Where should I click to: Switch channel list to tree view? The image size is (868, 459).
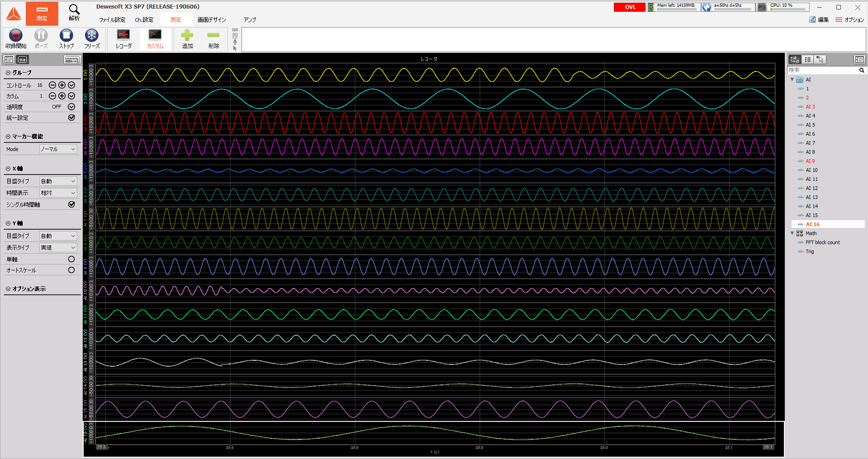pos(795,59)
